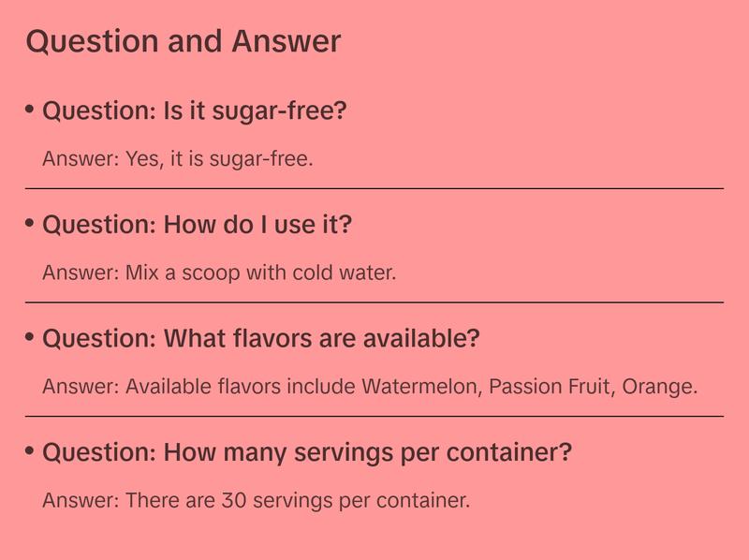
Task: Click the number "30" in the servings answer
Action: point(233,500)
